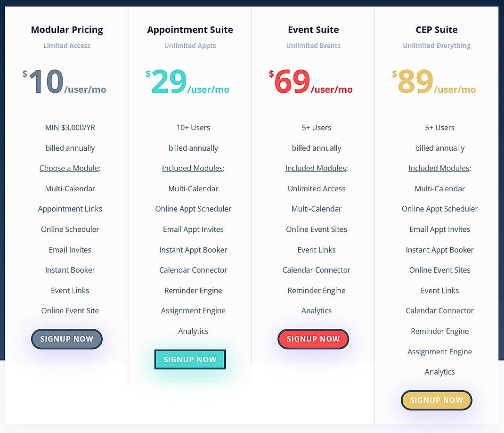Image resolution: width=504 pixels, height=433 pixels.
Task: Click 'Event Links' in Event Suite column
Action: pyautogui.click(x=316, y=250)
